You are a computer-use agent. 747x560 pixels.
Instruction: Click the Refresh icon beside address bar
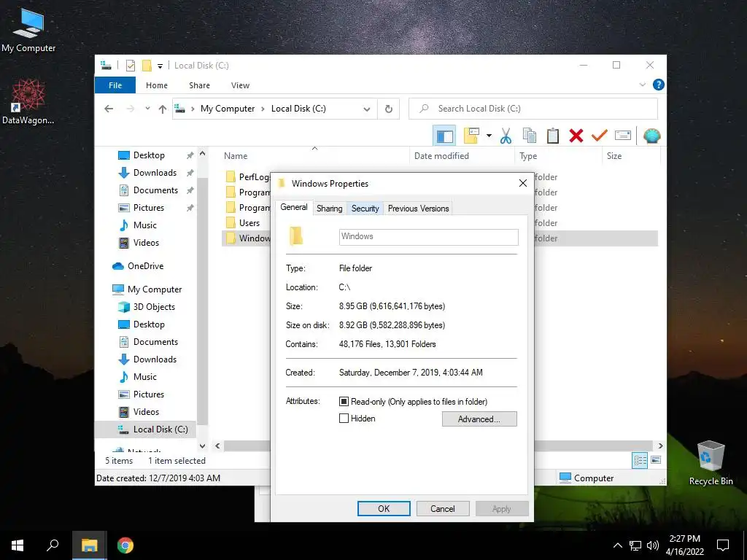point(389,109)
